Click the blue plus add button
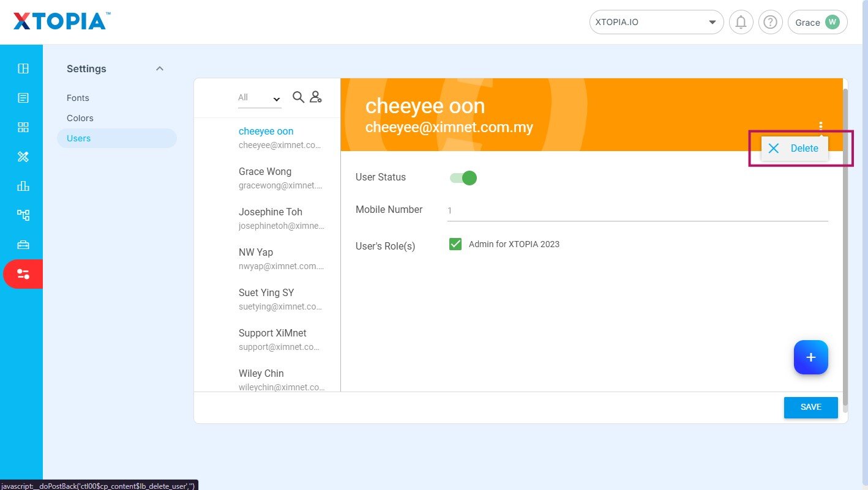Image resolution: width=868 pixels, height=490 pixels. pyautogui.click(x=810, y=357)
